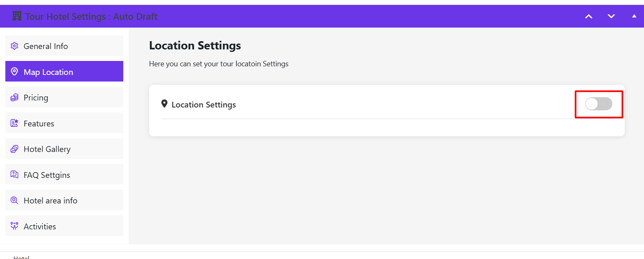Click the FAQ question bubble icon
The height and width of the screenshot is (259, 644).
(x=14, y=175)
